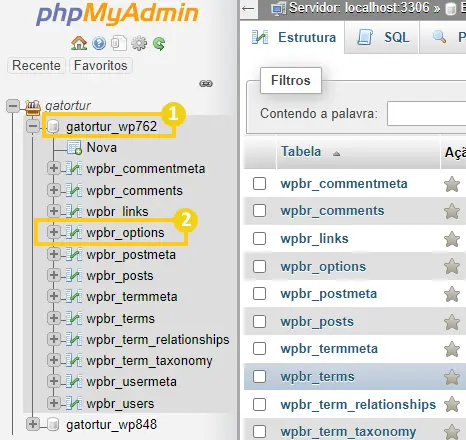Collapse the gatortur server tree node

coord(13,106)
